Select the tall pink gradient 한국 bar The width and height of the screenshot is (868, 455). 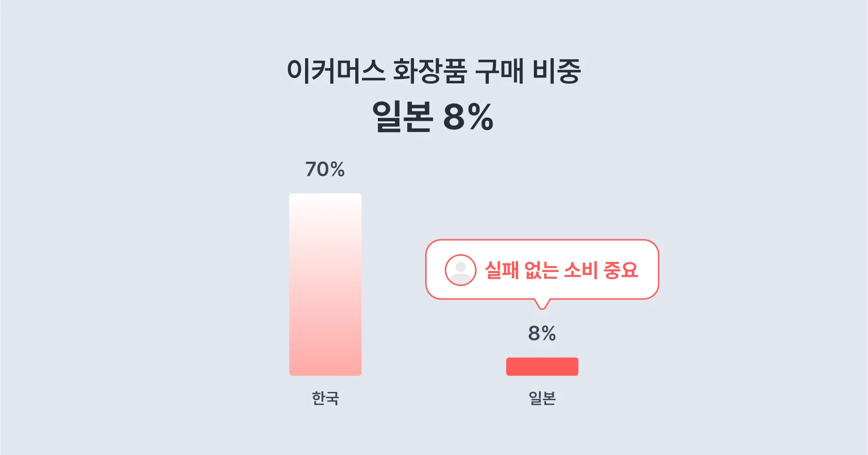tap(325, 284)
